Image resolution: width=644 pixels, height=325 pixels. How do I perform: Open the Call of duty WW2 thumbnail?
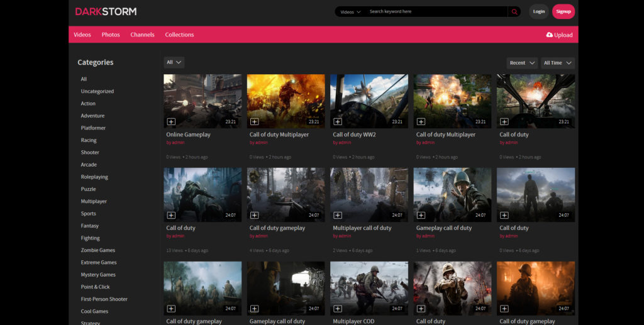coord(369,101)
